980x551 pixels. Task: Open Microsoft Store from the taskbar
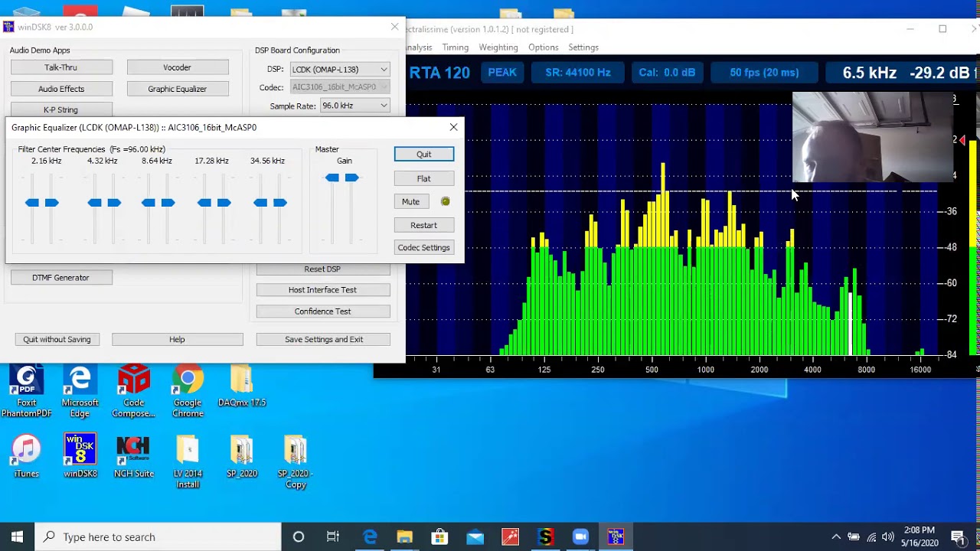pyautogui.click(x=440, y=536)
